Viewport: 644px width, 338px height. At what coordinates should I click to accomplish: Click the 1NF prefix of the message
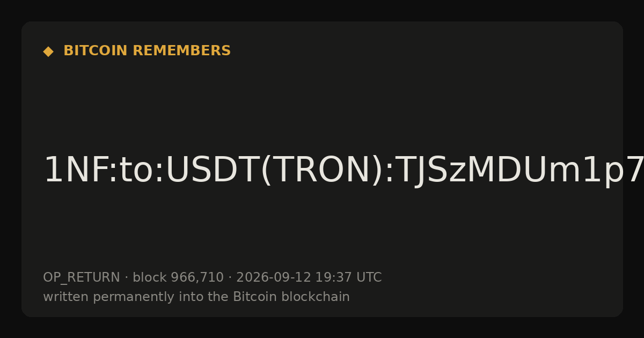(x=75, y=171)
